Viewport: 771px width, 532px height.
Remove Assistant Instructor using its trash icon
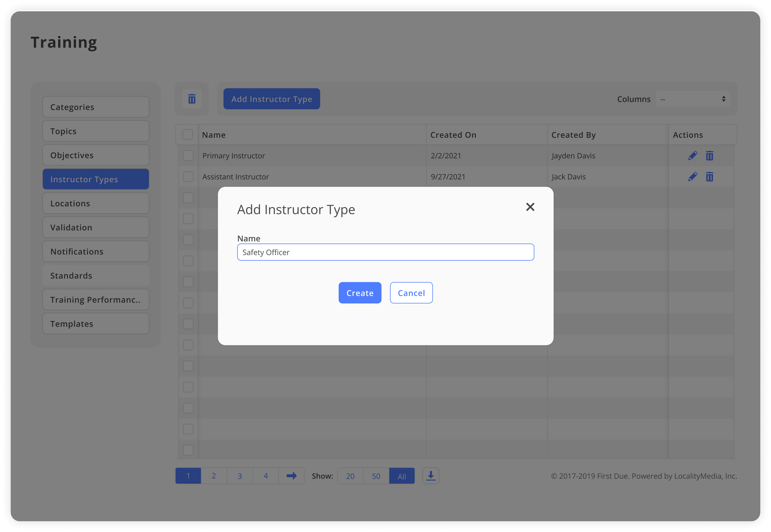(x=710, y=177)
